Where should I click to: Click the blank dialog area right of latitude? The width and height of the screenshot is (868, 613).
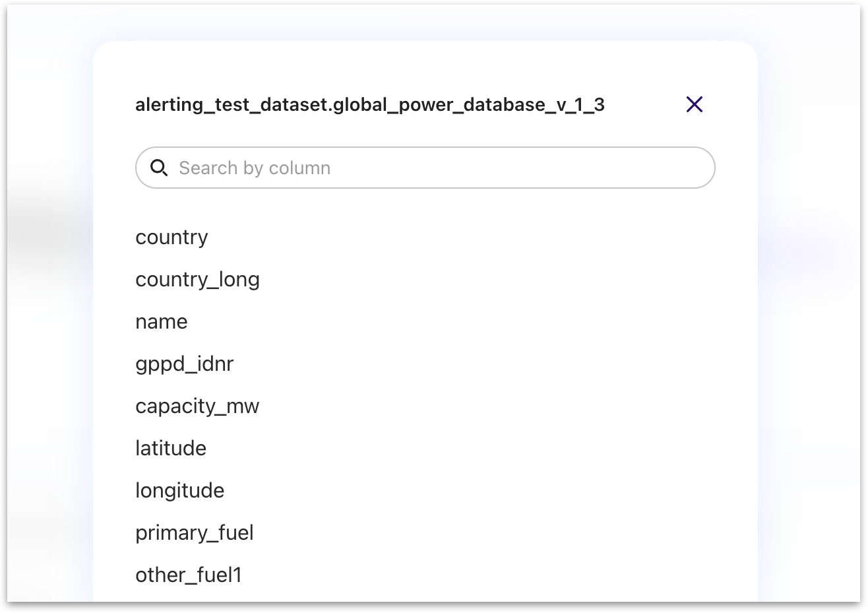462,449
